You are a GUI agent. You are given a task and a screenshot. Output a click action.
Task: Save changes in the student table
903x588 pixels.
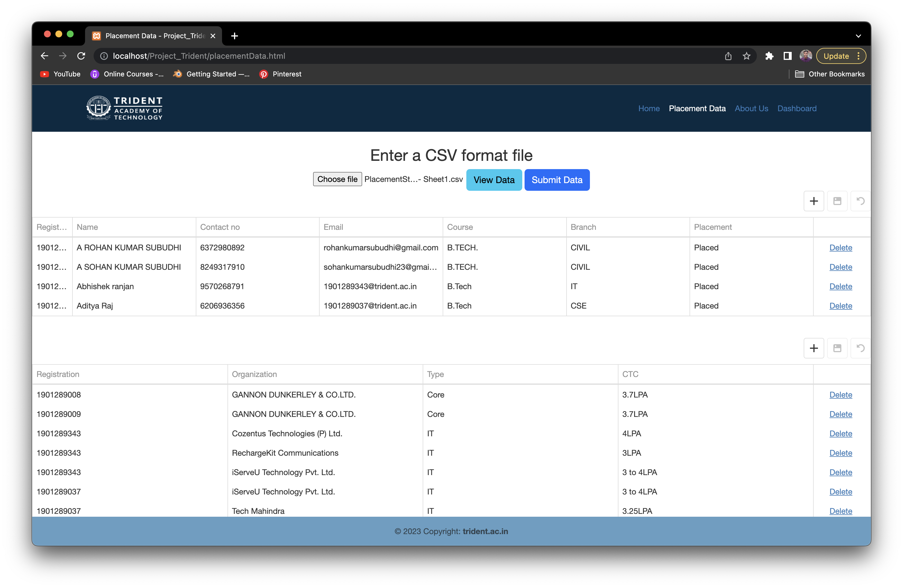point(837,201)
